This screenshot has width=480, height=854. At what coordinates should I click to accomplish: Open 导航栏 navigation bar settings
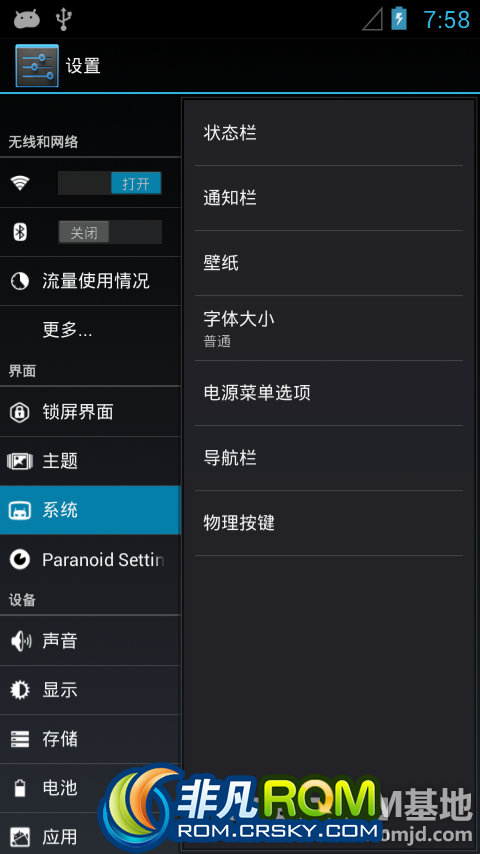[x=329, y=458]
